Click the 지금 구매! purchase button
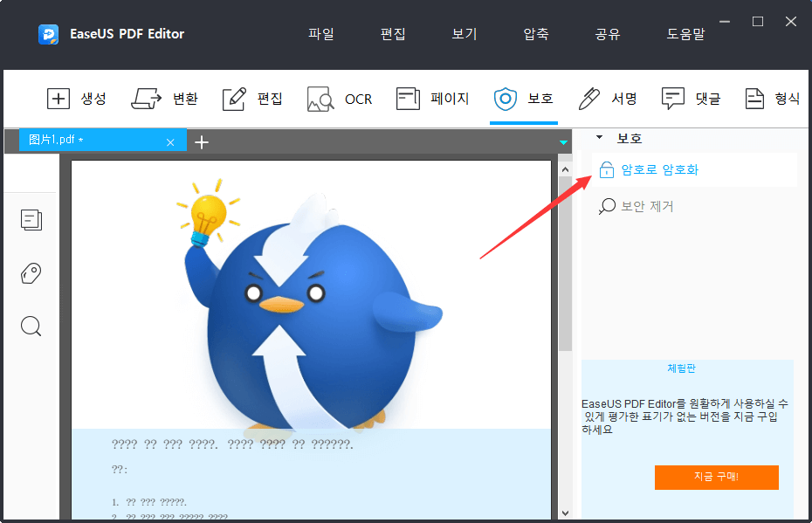 (716, 478)
